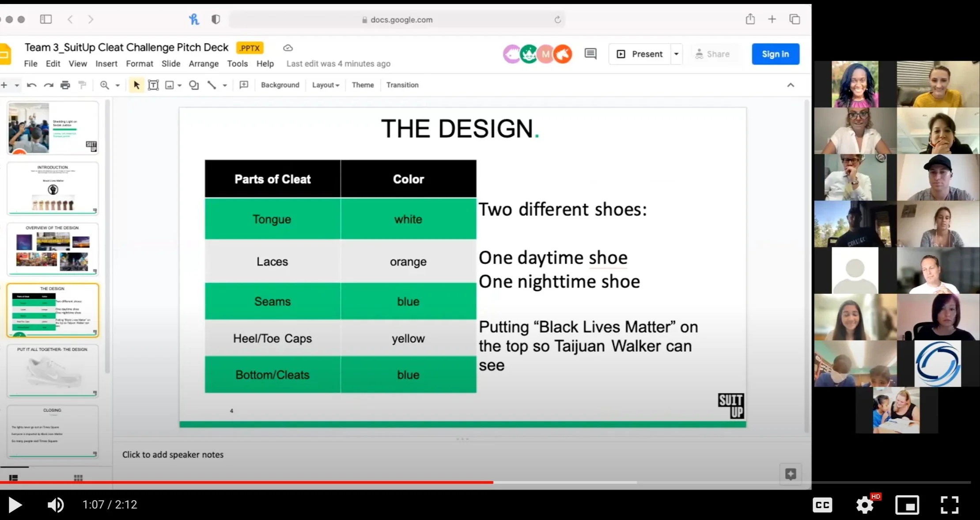This screenshot has height=520, width=980.
Task: Click the paint format icon
Action: coord(82,85)
